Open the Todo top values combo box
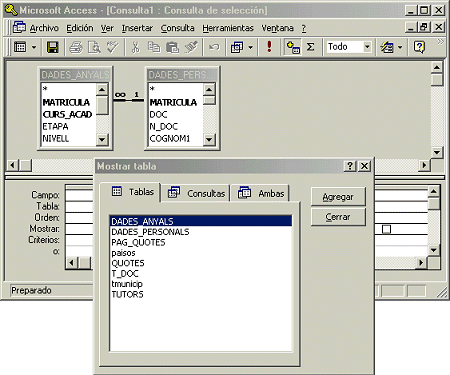 [x=367, y=47]
